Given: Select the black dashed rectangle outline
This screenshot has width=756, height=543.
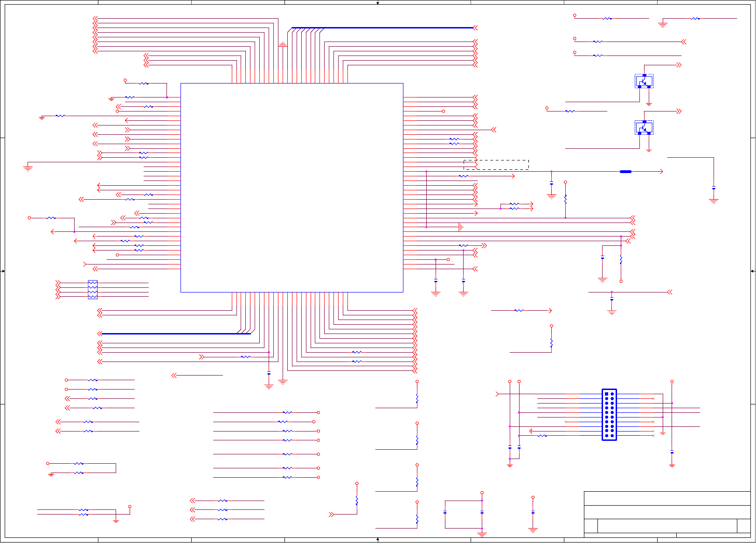Looking at the screenshot, I should tap(496, 165).
